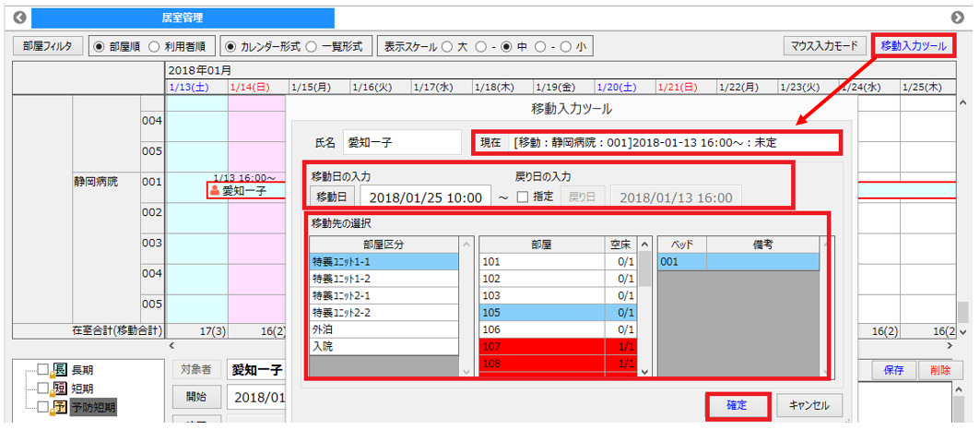This screenshot has height=430, width=980.
Task: Choose 入院 in room category list
Action: tap(384, 345)
